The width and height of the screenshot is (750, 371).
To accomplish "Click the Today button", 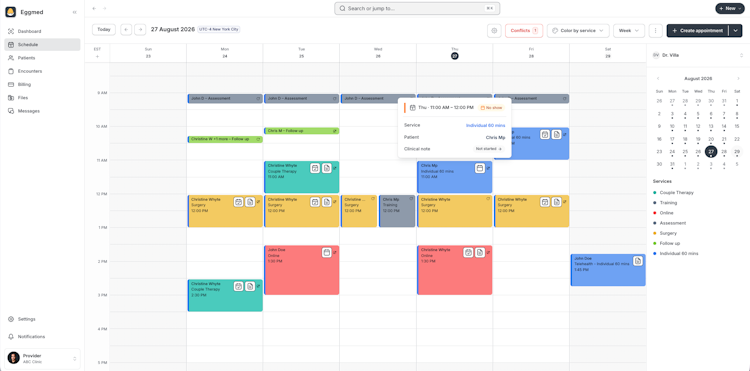I will (104, 30).
